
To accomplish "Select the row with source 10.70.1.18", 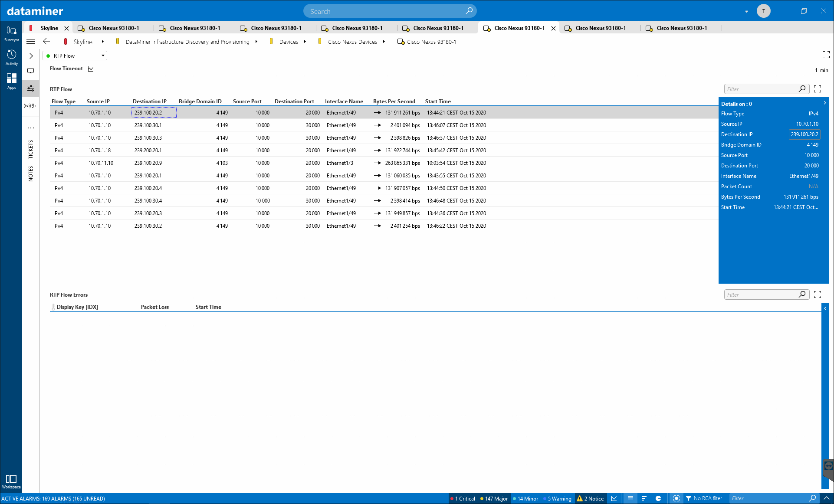I will click(384, 151).
